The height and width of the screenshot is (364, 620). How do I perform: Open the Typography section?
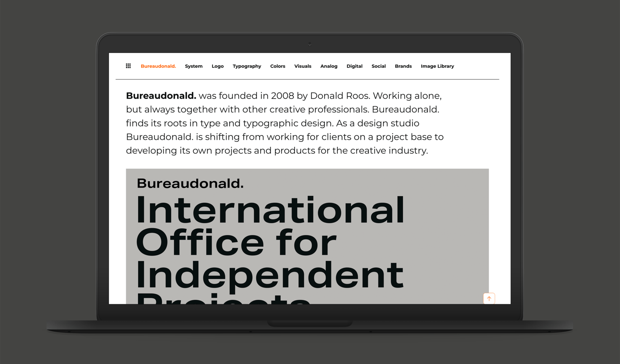[247, 66]
